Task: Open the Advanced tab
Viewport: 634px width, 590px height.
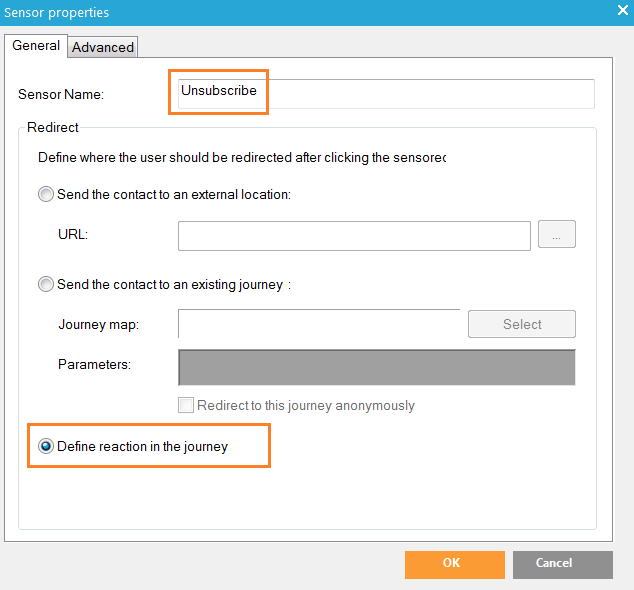Action: tap(103, 47)
